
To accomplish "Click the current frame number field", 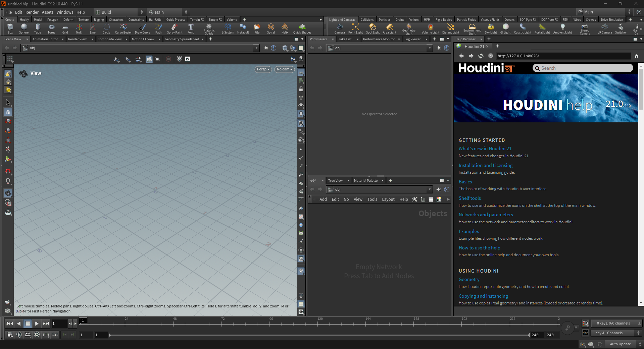I will pyautogui.click(x=59, y=324).
